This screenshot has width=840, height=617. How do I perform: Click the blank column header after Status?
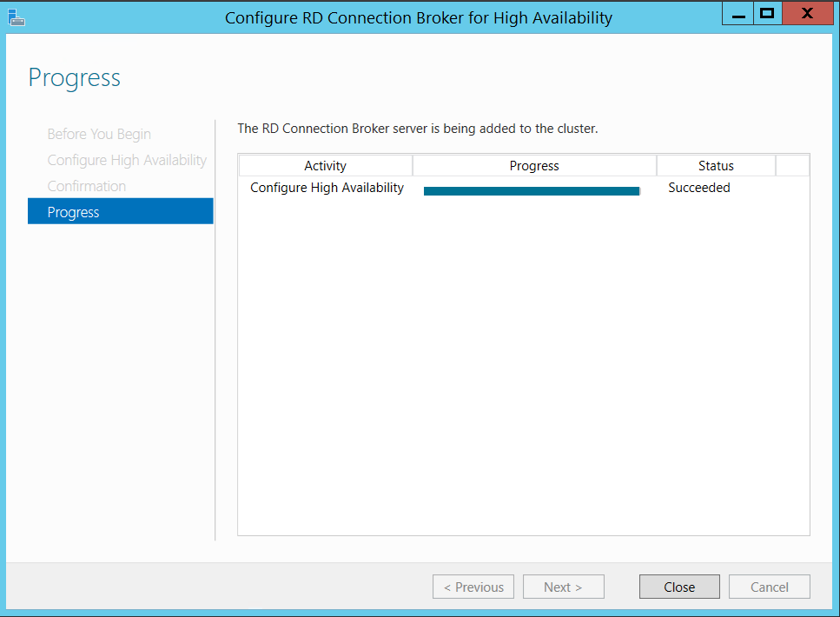(x=791, y=166)
